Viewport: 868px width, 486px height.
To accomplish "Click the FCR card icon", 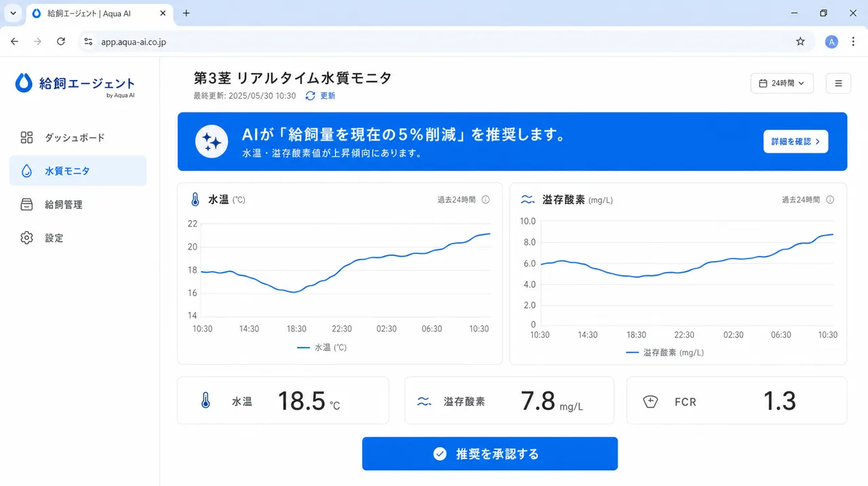I will coord(650,401).
